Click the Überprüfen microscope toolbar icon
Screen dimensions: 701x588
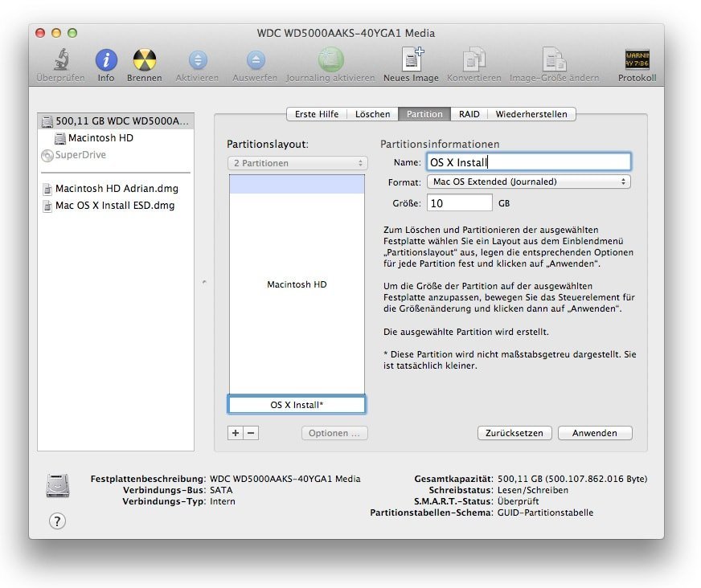60,61
